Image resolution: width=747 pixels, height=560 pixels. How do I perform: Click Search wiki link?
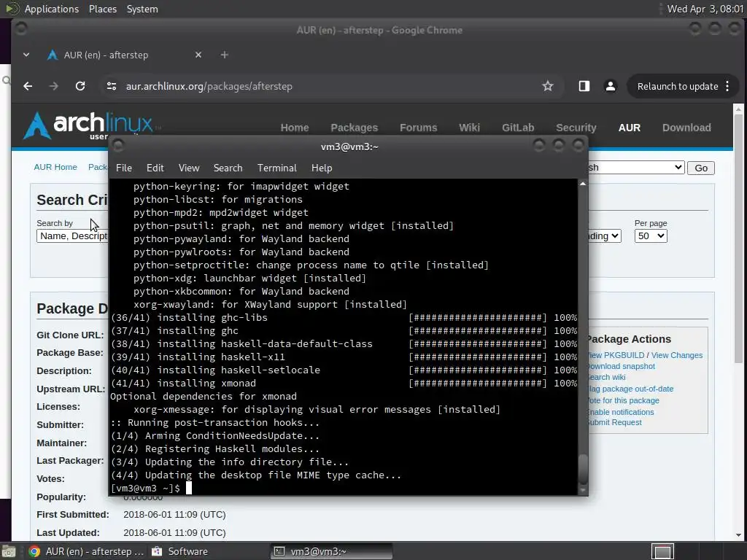click(x=607, y=377)
